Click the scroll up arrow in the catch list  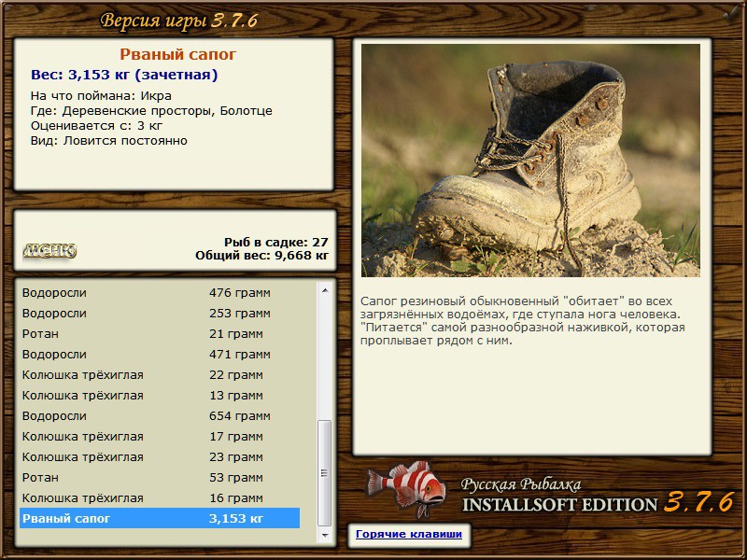coord(325,290)
